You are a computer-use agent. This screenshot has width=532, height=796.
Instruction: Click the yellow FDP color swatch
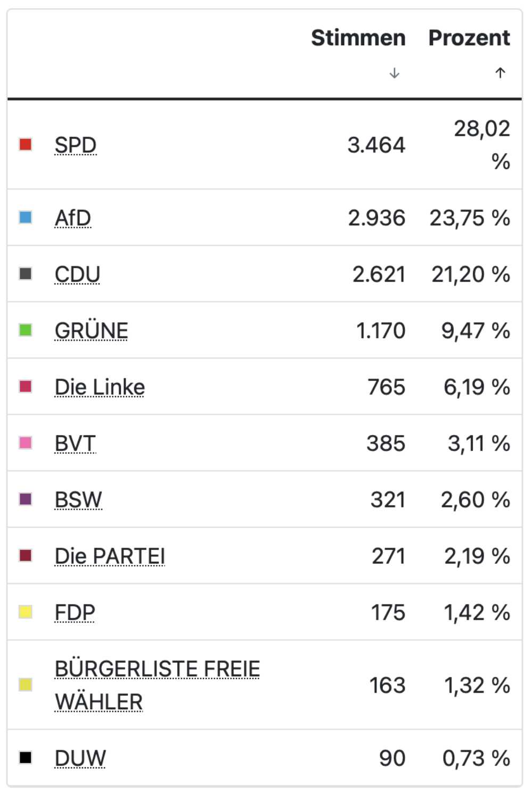(x=26, y=612)
